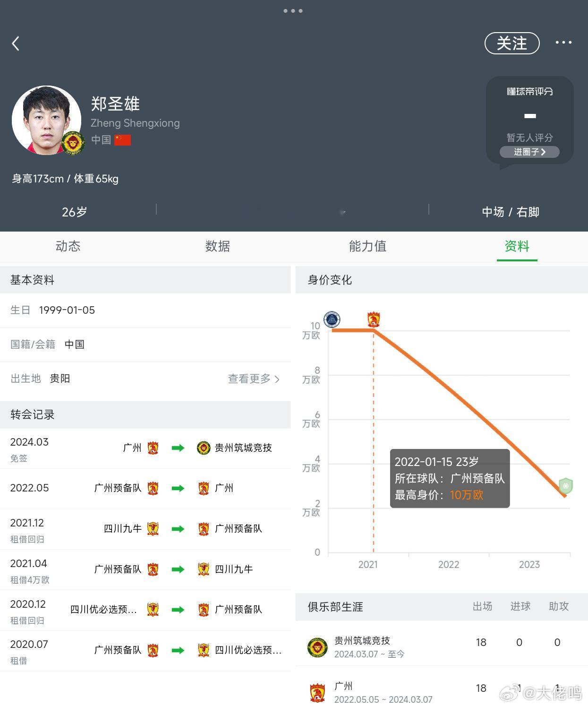
Task: Open the three-dot more options menu
Action: (x=563, y=43)
